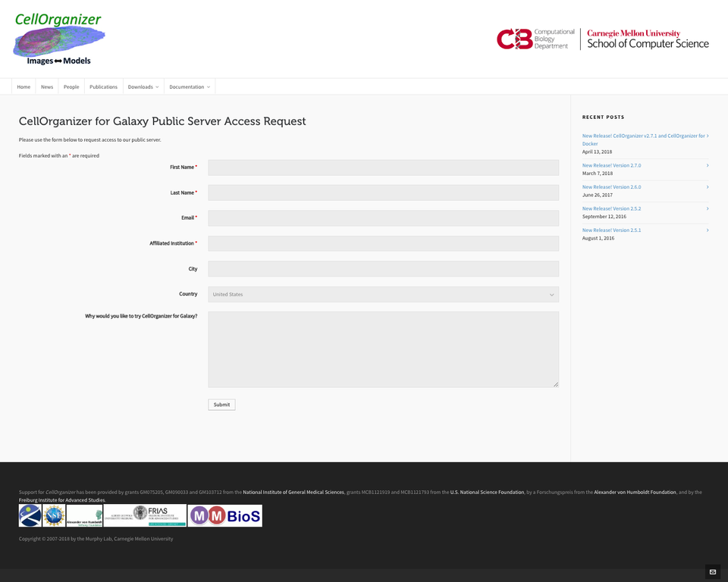728x582 pixels.
Task: Open the National Institute of General Medical Sciences link
Action: pyautogui.click(x=293, y=492)
